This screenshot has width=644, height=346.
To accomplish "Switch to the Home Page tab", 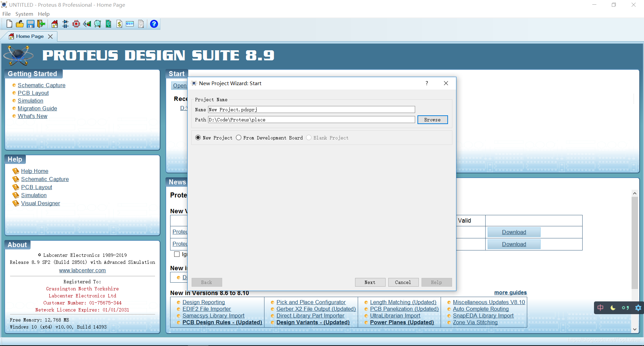I will click(x=30, y=36).
